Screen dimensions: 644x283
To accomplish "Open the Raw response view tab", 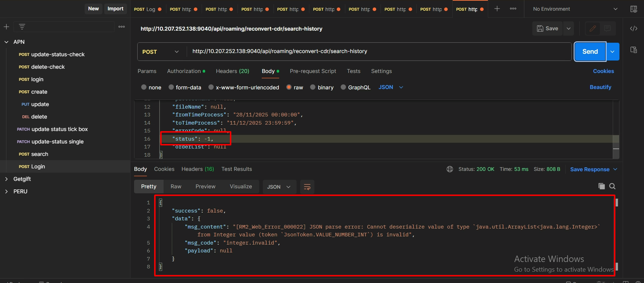I will pyautogui.click(x=176, y=187).
